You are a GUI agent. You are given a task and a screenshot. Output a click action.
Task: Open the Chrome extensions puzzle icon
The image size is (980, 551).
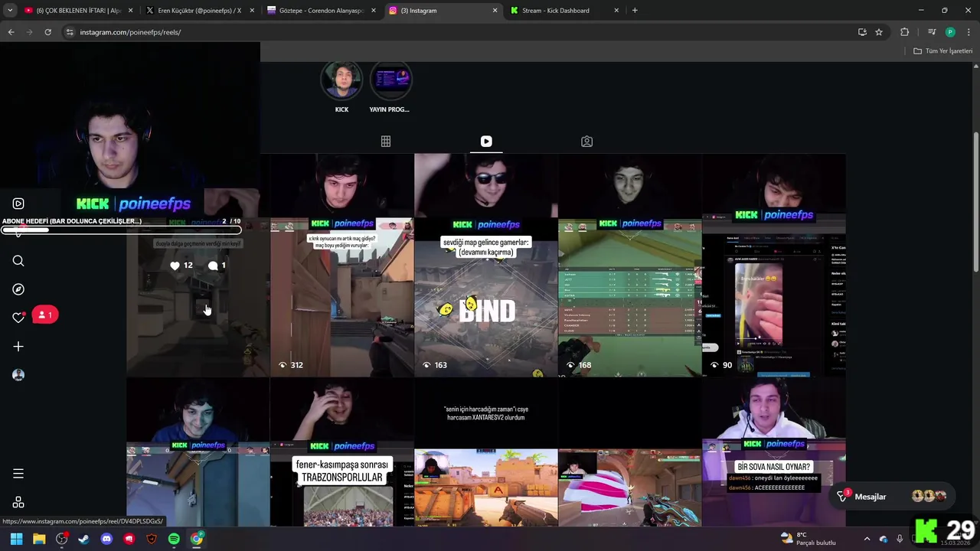pos(904,32)
